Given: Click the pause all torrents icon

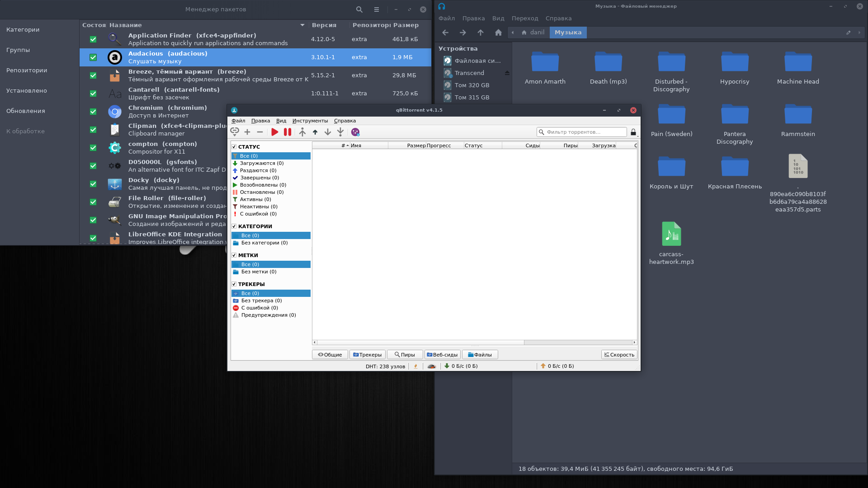Looking at the screenshot, I should pos(288,132).
